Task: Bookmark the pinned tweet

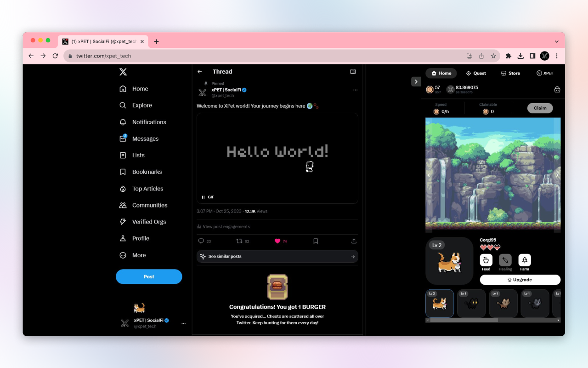Action: click(x=315, y=241)
